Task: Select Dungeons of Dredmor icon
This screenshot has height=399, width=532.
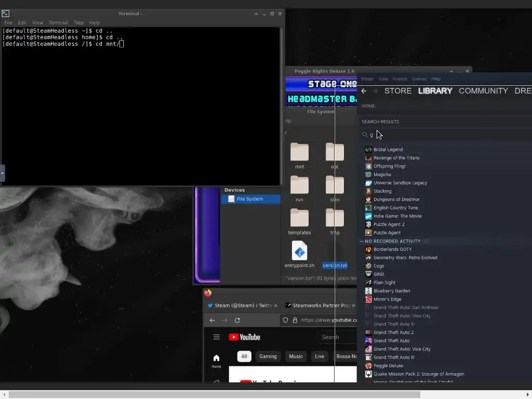Action: click(x=368, y=199)
